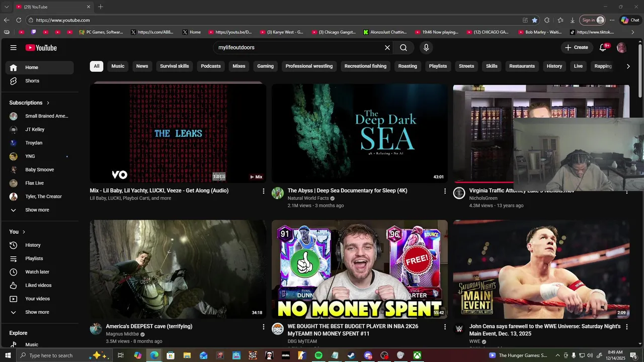Select the News filter chip
Viewport: 644px width, 362px height.
click(x=142, y=66)
